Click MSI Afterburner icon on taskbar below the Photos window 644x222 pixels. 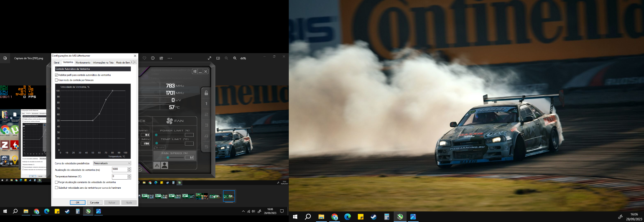[88, 211]
